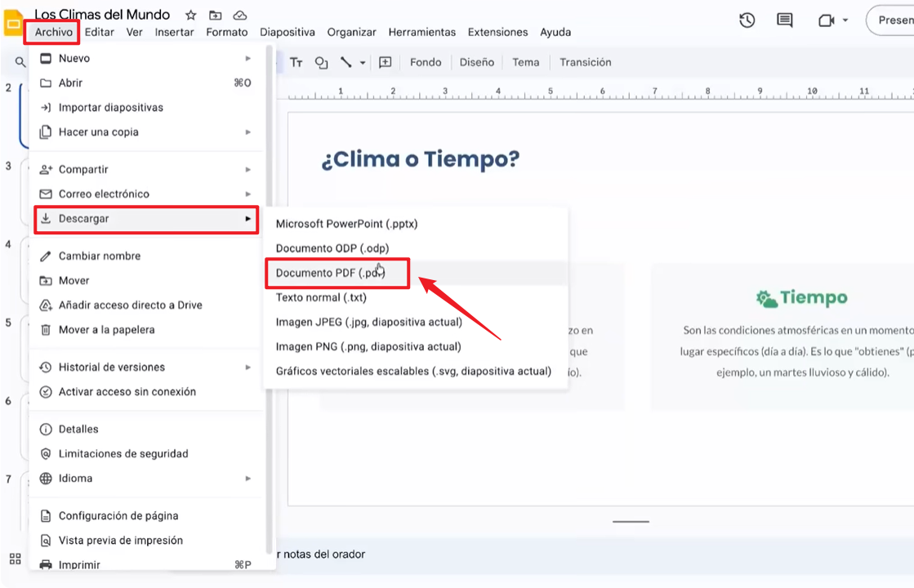Open search with the magnifying glass icon
This screenshot has width=914, height=588.
pyautogui.click(x=20, y=61)
